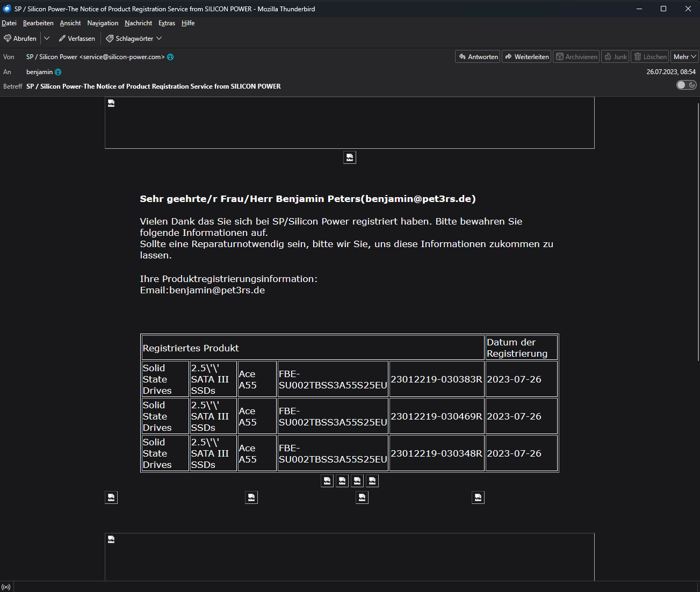The height and width of the screenshot is (592, 700).
Task: Reply using the Antworten button
Action: pos(478,57)
